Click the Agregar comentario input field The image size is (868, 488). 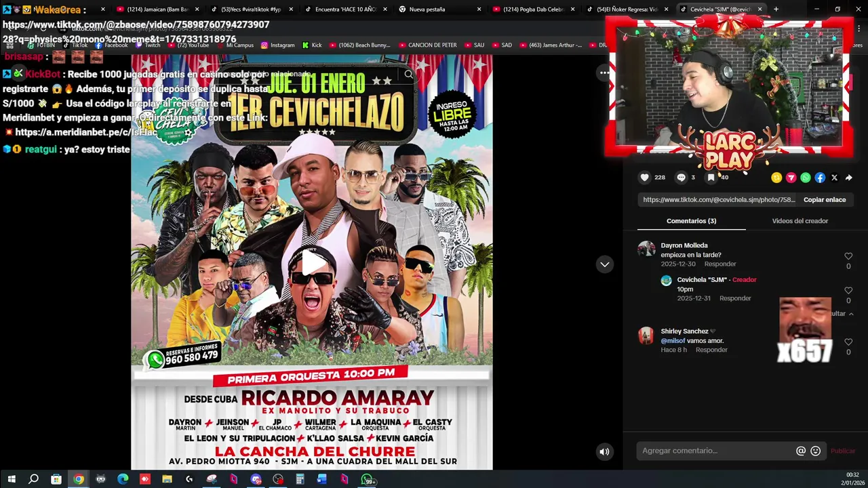pos(716,451)
